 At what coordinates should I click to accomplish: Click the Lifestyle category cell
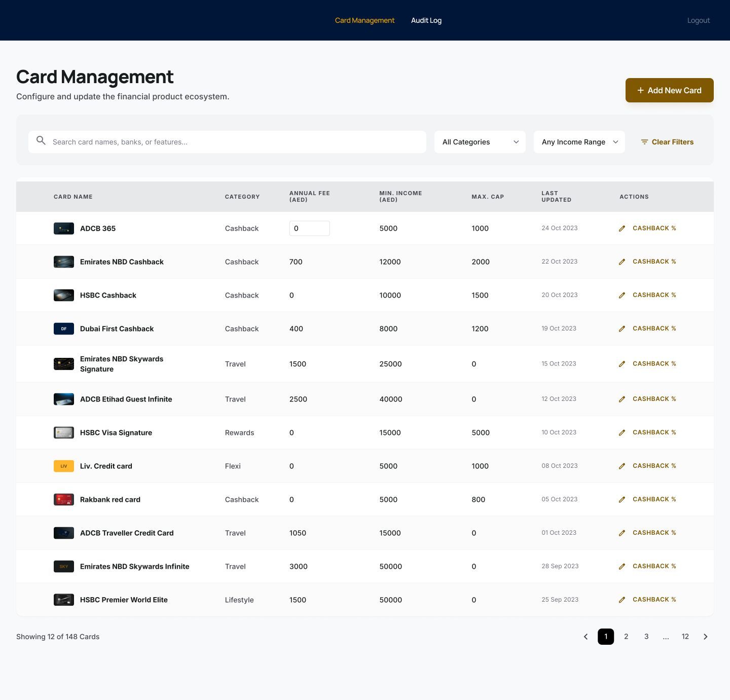239,600
